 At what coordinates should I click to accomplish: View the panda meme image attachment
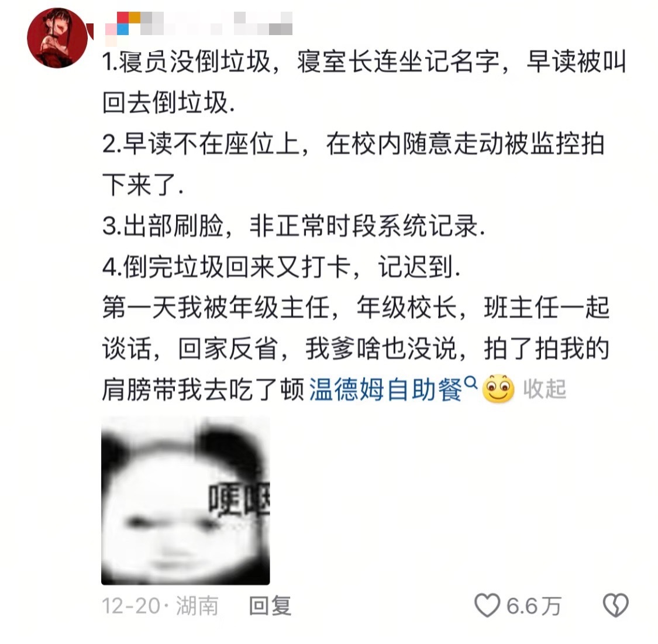click(x=185, y=501)
